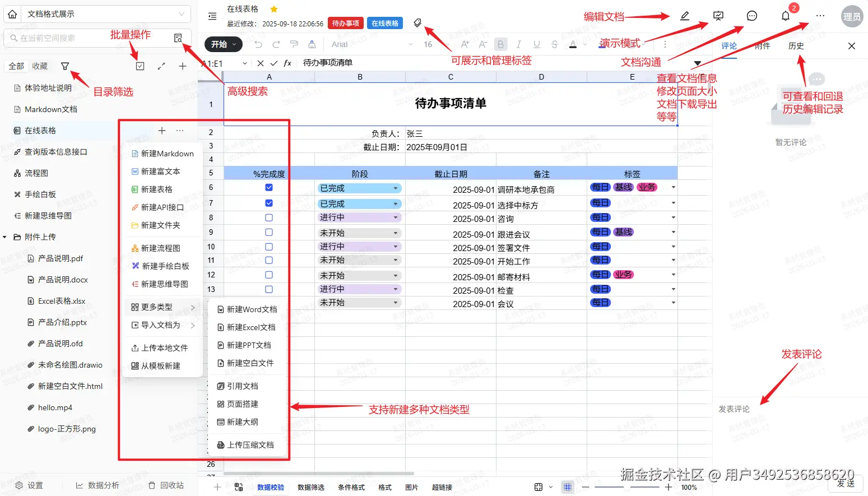Viewport: 868px width, 496px height.
Task: Click the undo arrow in toolbar
Action: 258,44
